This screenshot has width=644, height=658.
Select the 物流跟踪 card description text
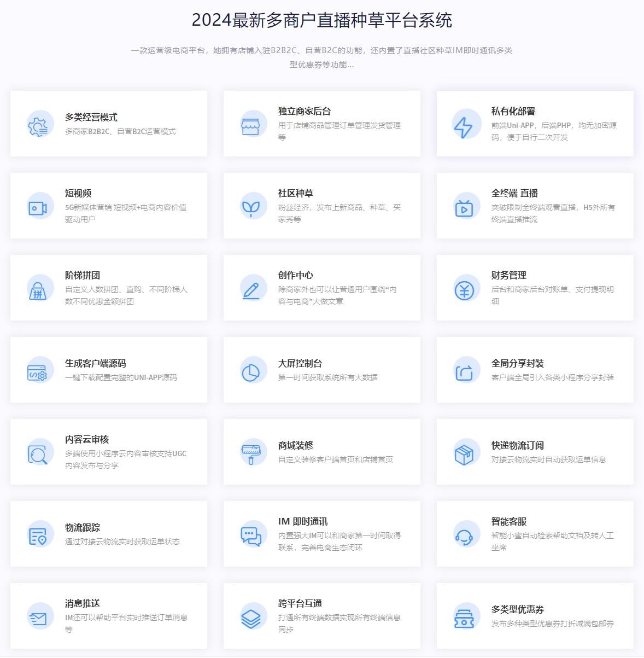[122, 541]
